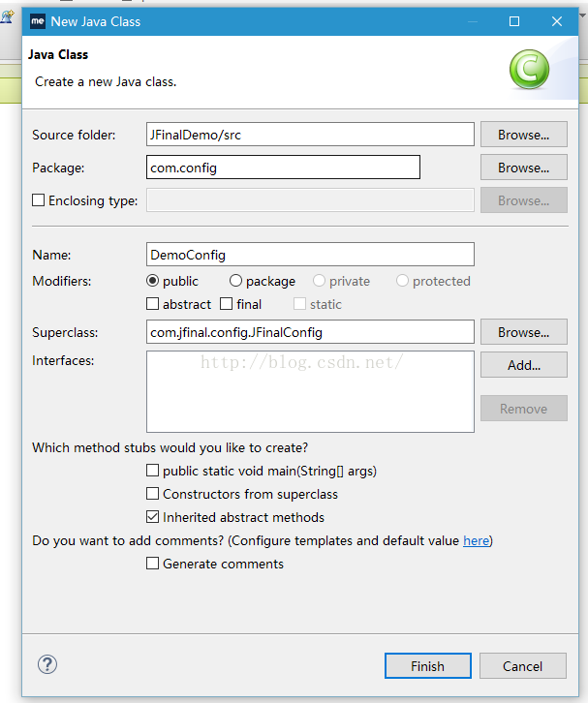
Task: Browse for the Package
Action: click(524, 168)
